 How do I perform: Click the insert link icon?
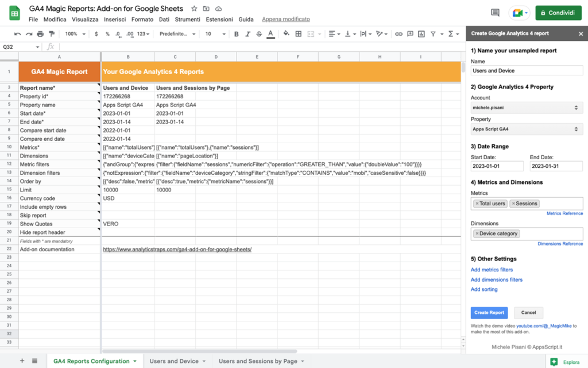click(x=399, y=34)
